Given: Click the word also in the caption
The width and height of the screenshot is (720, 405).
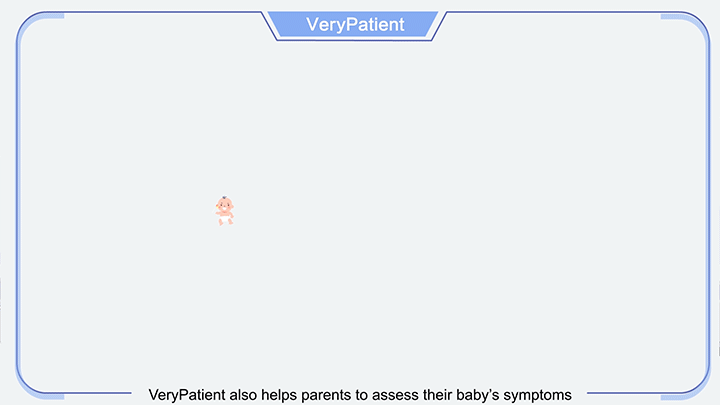Looking at the screenshot, I should click(243, 395).
